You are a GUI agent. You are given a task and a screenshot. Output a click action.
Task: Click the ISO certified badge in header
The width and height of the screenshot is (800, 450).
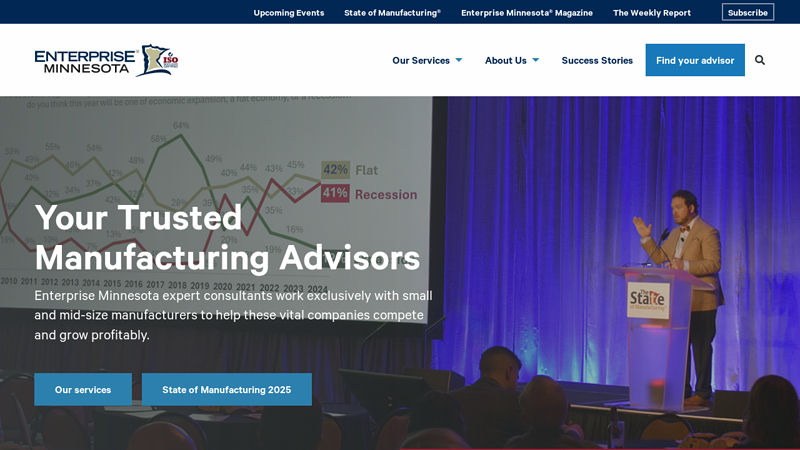pyautogui.click(x=169, y=61)
